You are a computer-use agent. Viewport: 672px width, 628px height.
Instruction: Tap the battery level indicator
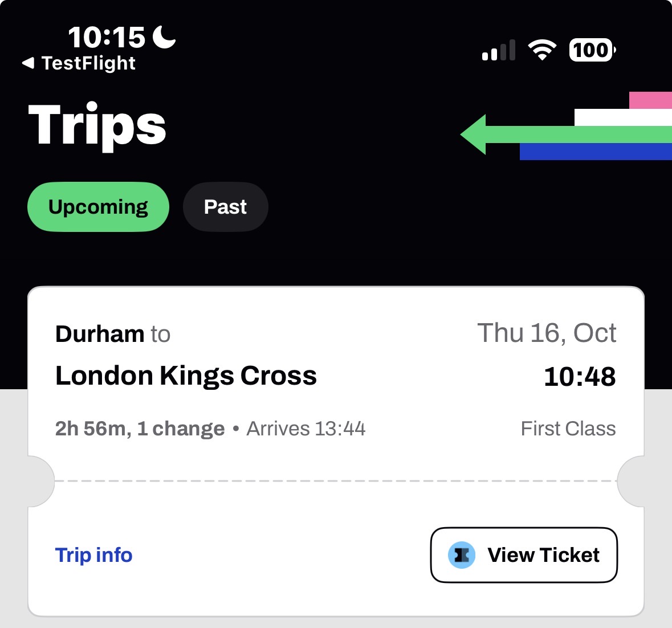592,50
